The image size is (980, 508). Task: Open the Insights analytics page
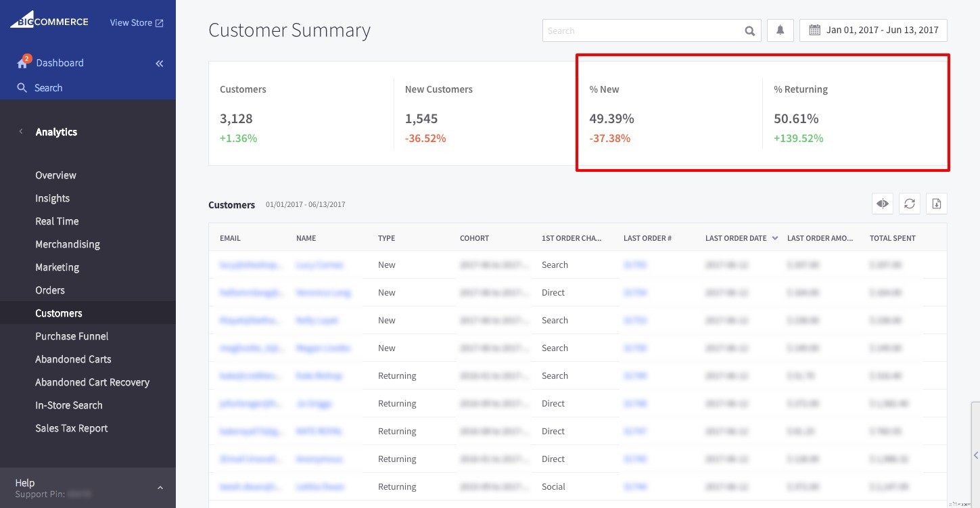[52, 198]
